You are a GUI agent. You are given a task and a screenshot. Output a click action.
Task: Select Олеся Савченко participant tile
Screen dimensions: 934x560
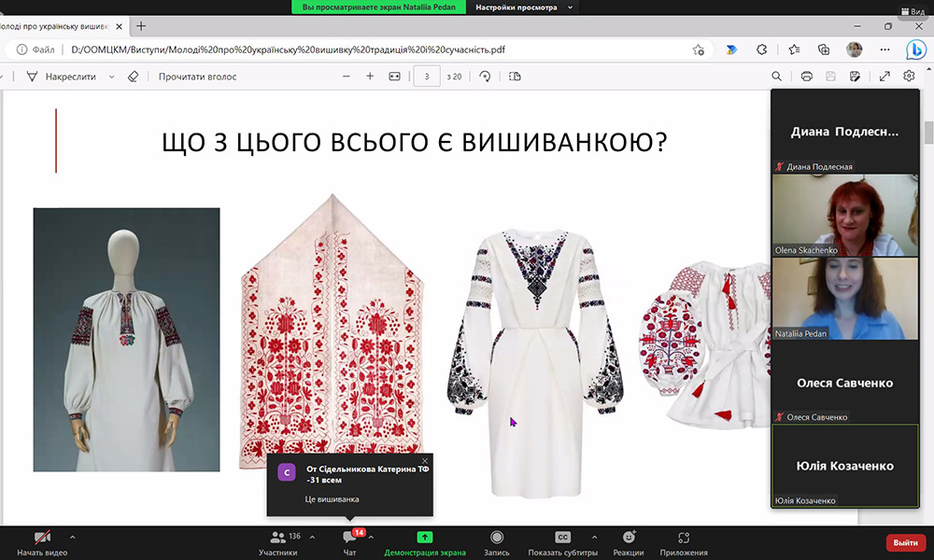point(844,382)
